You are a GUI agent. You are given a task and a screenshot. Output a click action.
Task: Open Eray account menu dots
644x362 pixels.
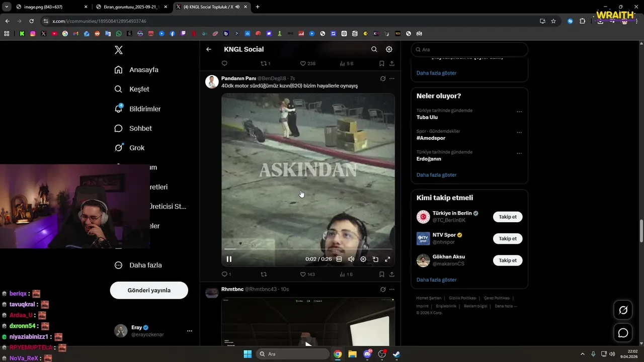click(190, 331)
